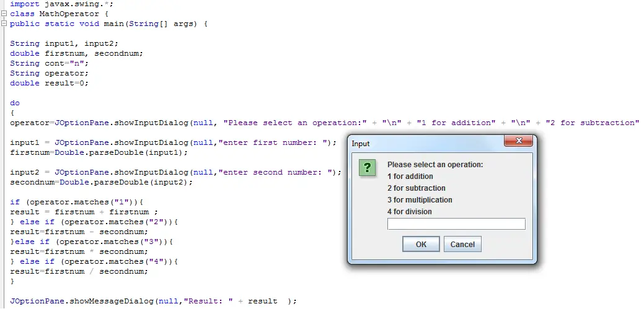
Task: Click the JOptionPane.showMessageDialog Result line
Action: (x=153, y=301)
